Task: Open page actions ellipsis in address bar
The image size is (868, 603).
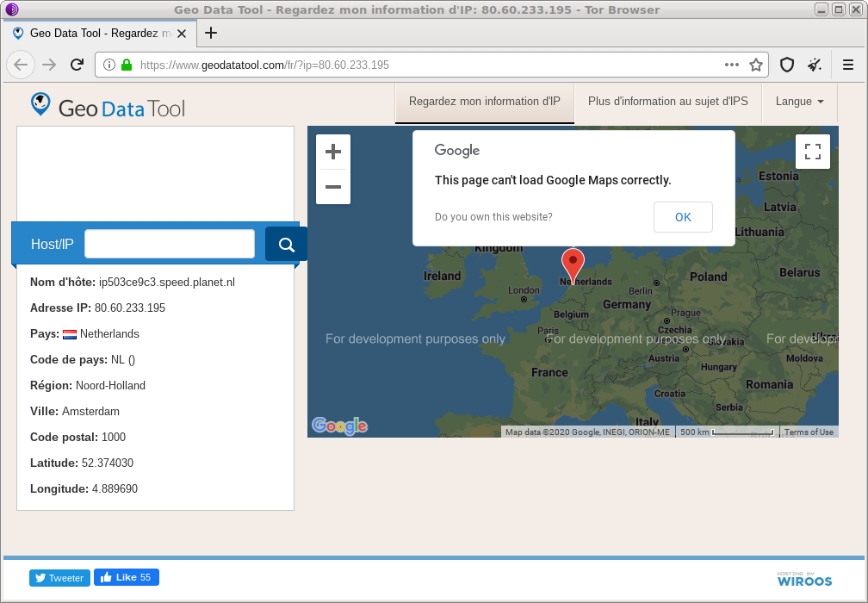Action: coord(732,65)
